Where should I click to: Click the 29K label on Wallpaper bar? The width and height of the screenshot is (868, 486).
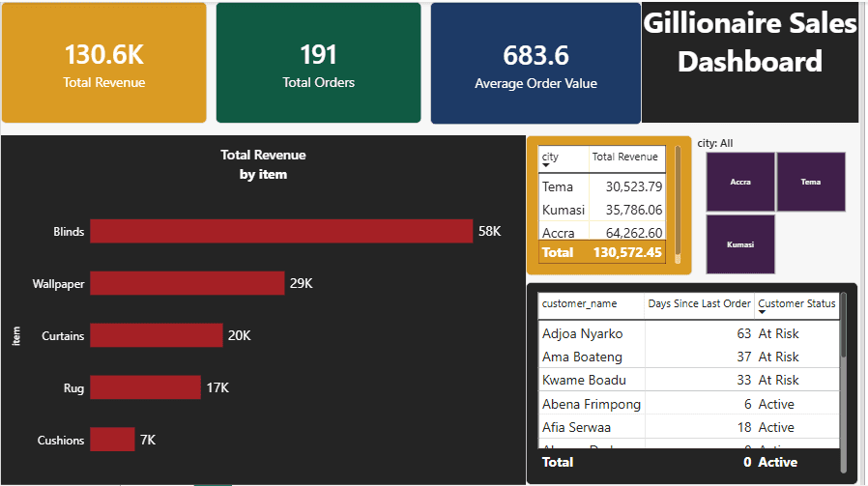click(302, 283)
